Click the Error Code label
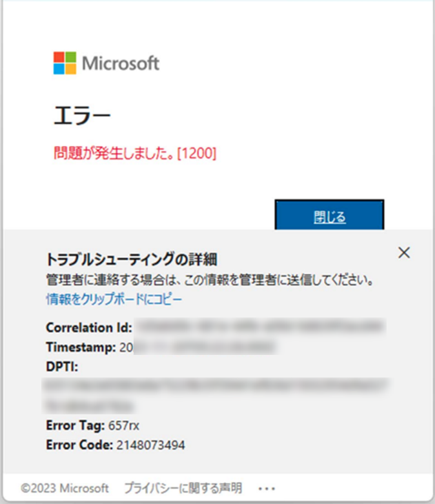 tap(79, 445)
